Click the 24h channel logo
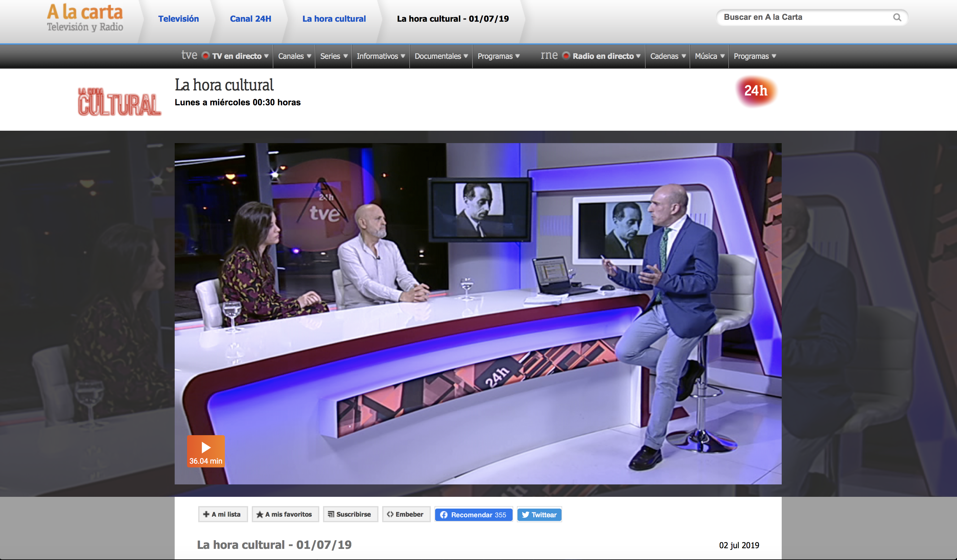The image size is (957, 560). coord(756,91)
